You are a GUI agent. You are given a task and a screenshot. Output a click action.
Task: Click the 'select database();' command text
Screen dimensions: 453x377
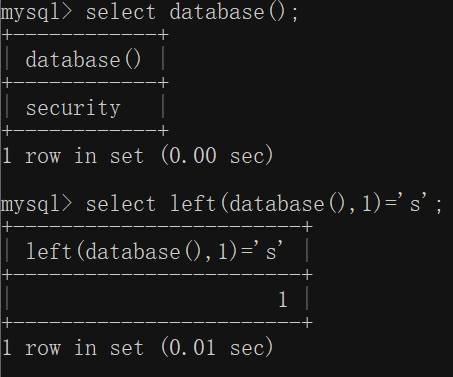pyautogui.click(x=192, y=13)
